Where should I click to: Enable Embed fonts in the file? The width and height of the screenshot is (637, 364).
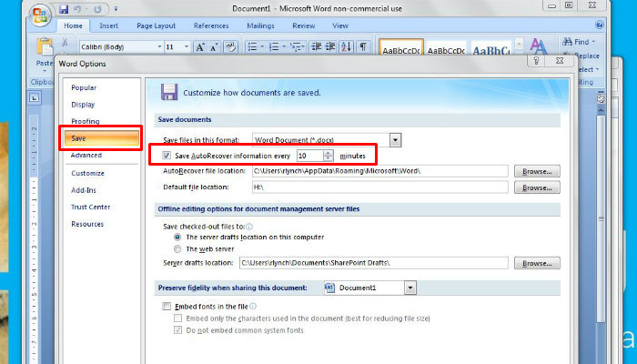(167, 307)
